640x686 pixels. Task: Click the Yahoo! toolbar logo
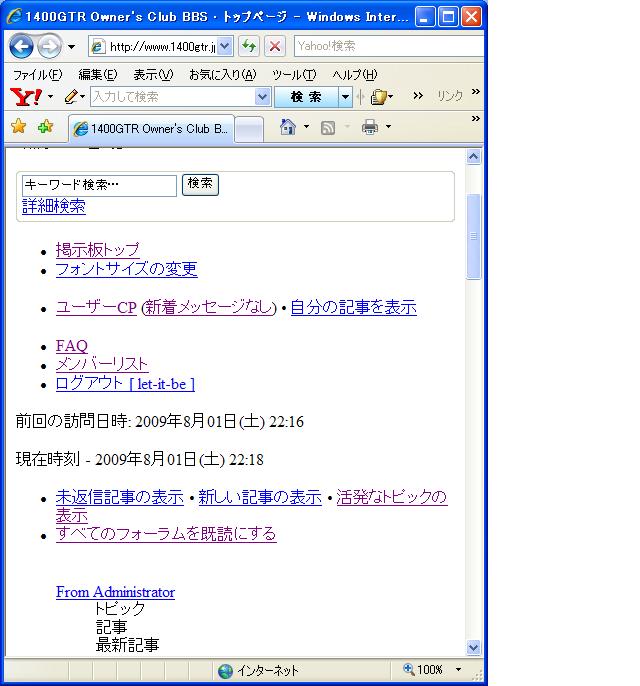pyautogui.click(x=25, y=97)
